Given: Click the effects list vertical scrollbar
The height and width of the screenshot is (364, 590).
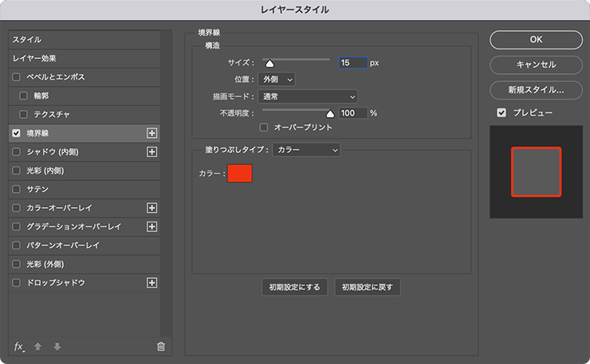Looking at the screenshot, I should 166,183.
